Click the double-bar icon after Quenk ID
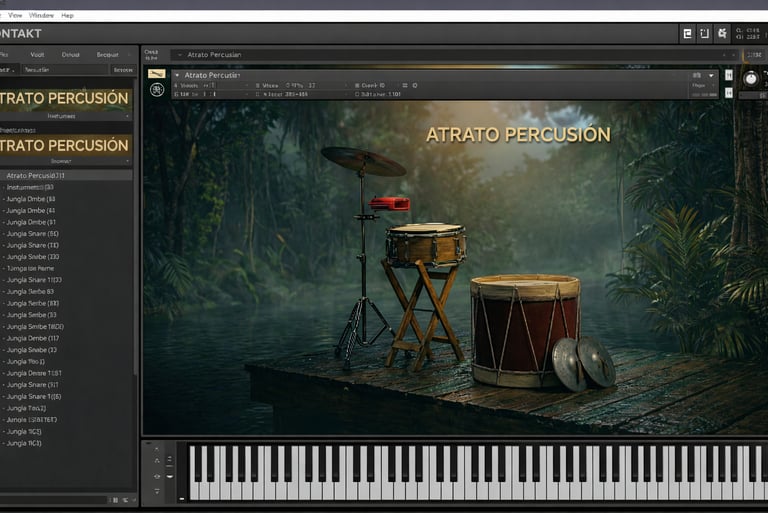Viewport: 768px width, 513px height. pos(405,85)
